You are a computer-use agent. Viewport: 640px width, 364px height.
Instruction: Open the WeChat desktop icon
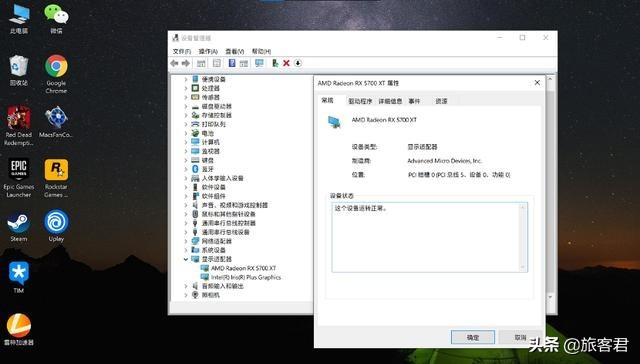click(56, 19)
